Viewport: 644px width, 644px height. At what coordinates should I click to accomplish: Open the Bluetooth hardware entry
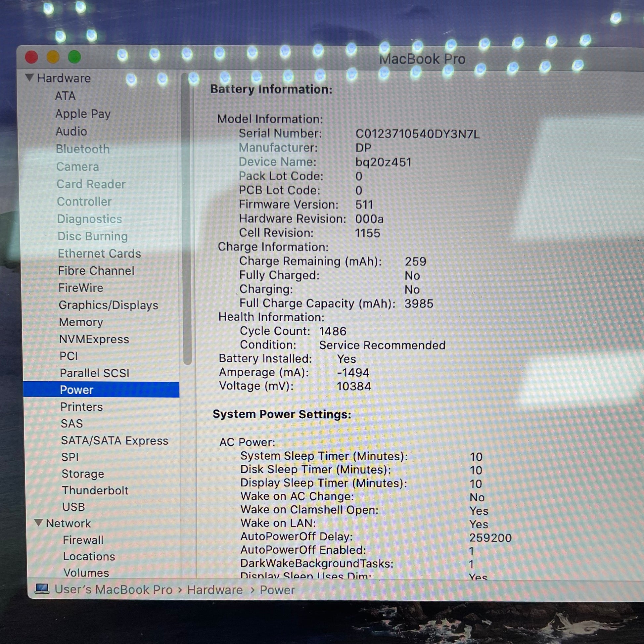(x=83, y=149)
